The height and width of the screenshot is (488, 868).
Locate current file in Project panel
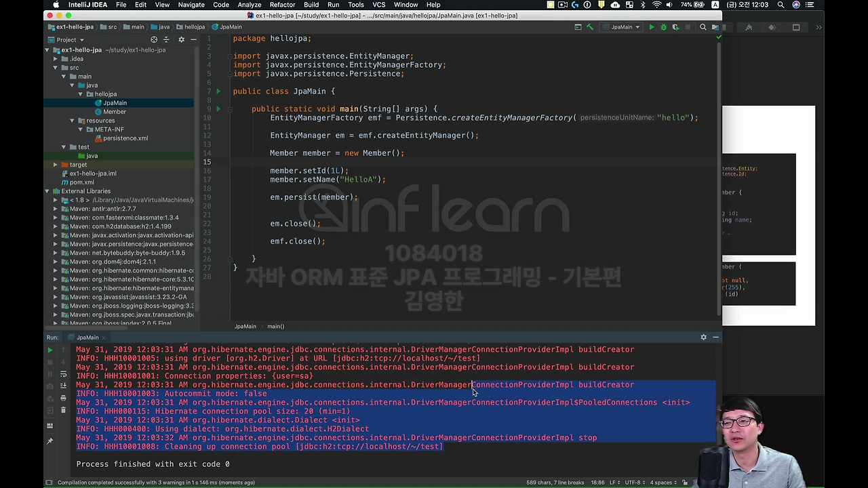tap(155, 39)
